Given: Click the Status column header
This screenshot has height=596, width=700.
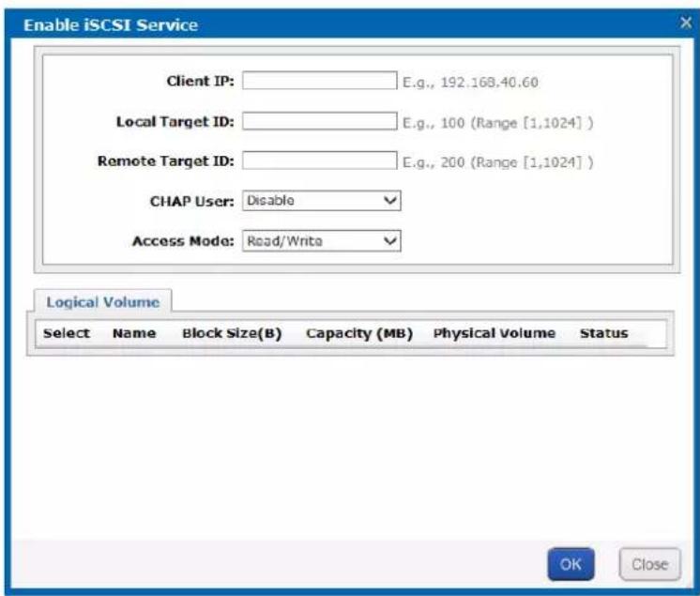Looking at the screenshot, I should [604, 333].
